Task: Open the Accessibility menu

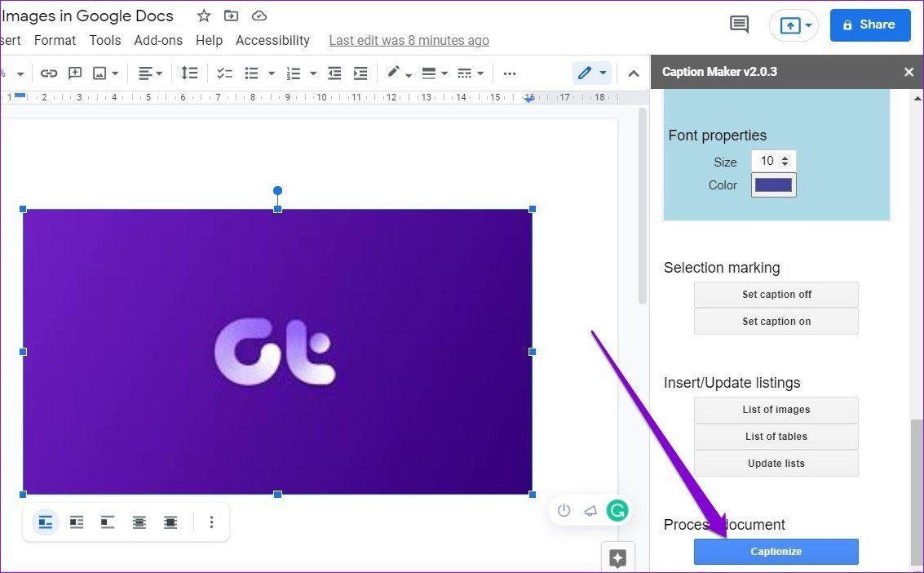Action: (272, 40)
